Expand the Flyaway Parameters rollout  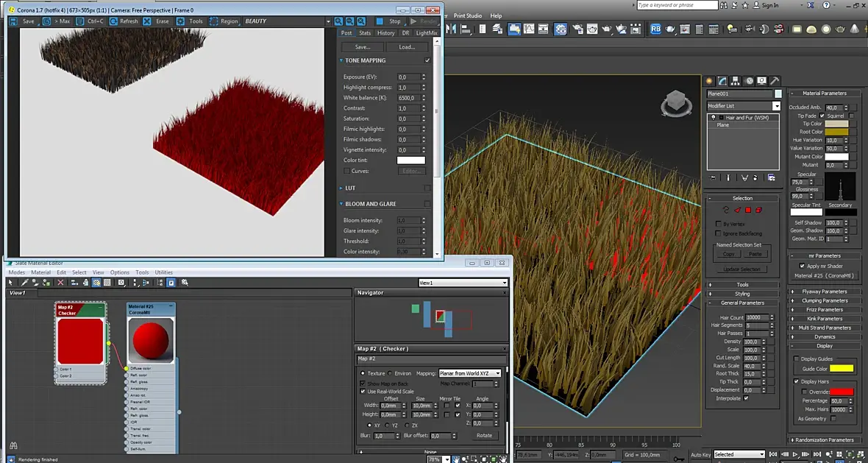coord(824,291)
